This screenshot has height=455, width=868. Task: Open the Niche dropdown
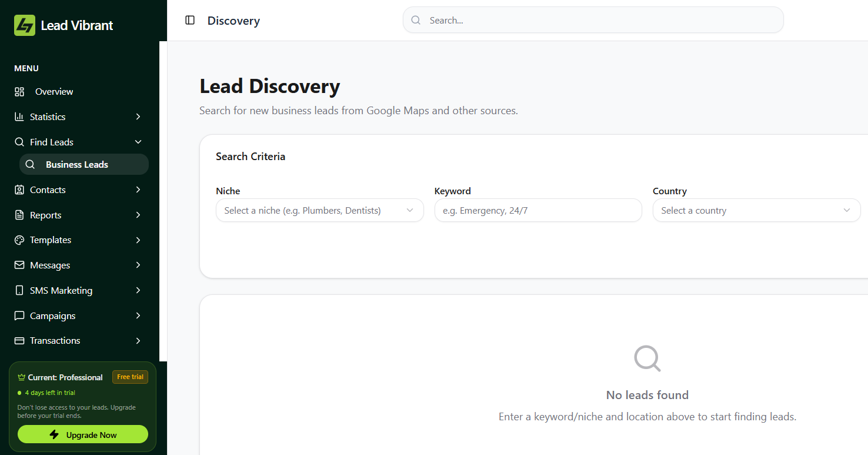click(x=319, y=210)
